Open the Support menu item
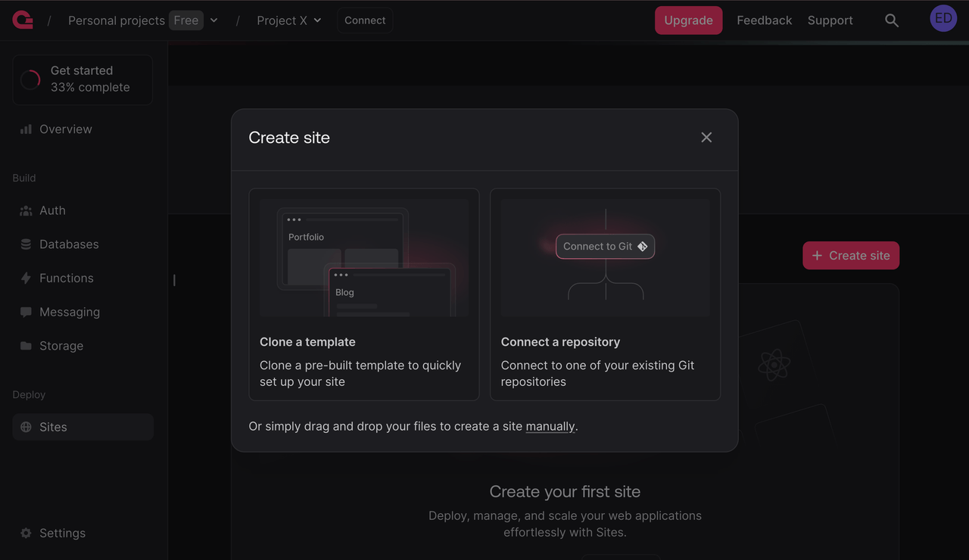 coord(830,20)
